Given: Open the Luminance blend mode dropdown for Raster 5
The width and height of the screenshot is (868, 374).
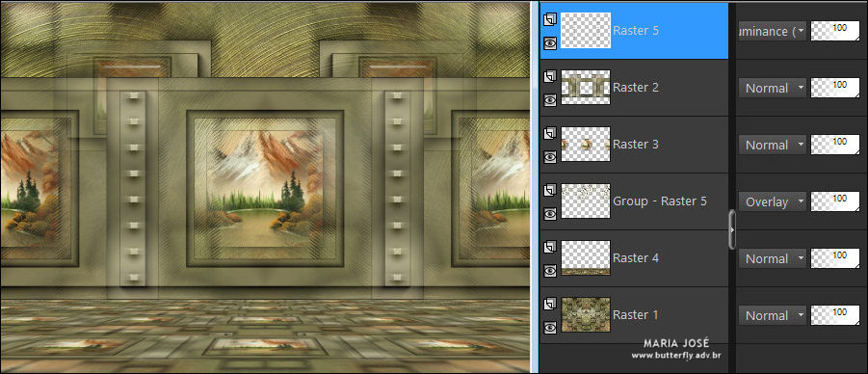Looking at the screenshot, I should (773, 32).
